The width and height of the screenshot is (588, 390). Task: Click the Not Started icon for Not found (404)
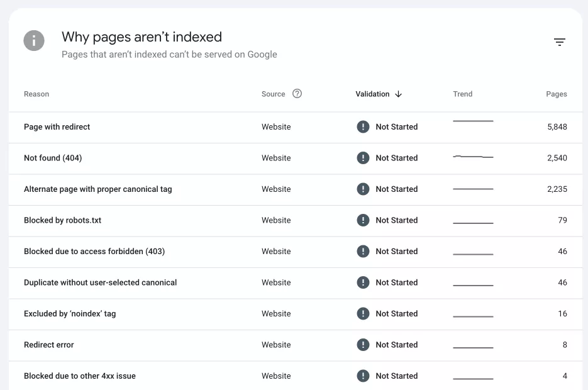[363, 158]
